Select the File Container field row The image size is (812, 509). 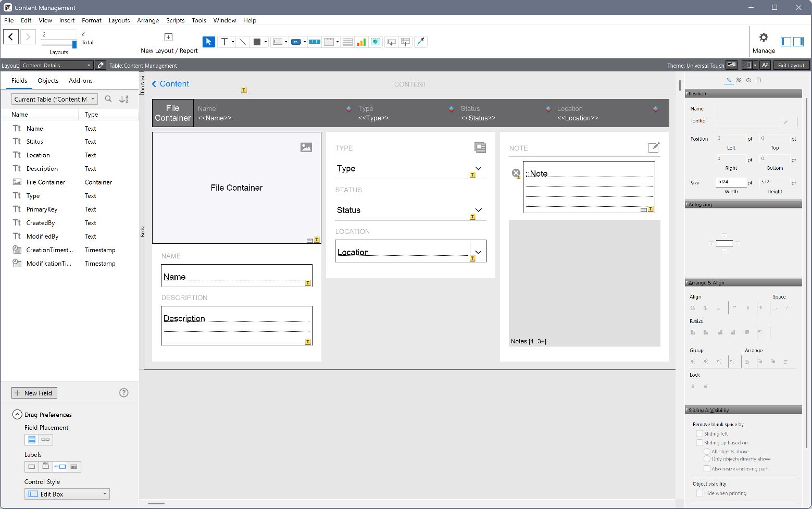[70, 182]
